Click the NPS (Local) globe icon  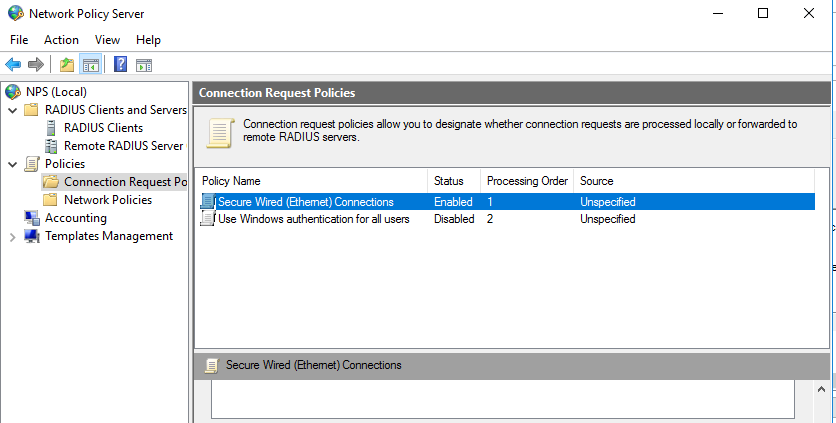click(13, 92)
